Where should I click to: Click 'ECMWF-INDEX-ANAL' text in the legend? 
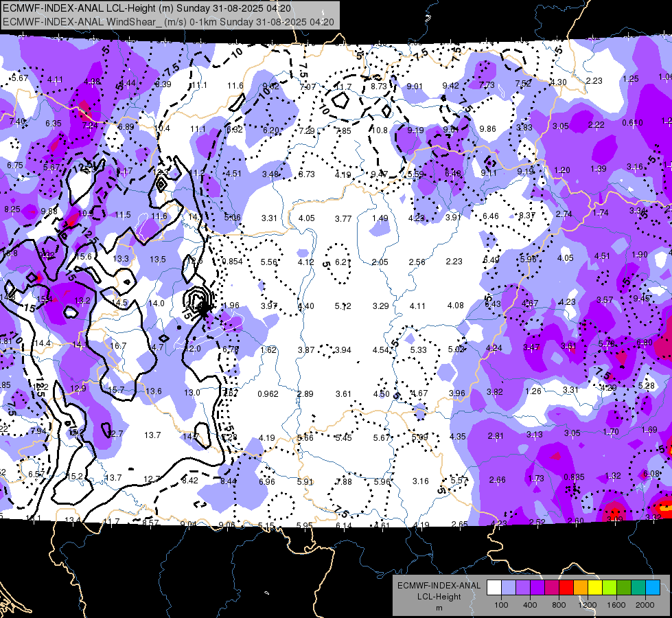click(x=439, y=586)
